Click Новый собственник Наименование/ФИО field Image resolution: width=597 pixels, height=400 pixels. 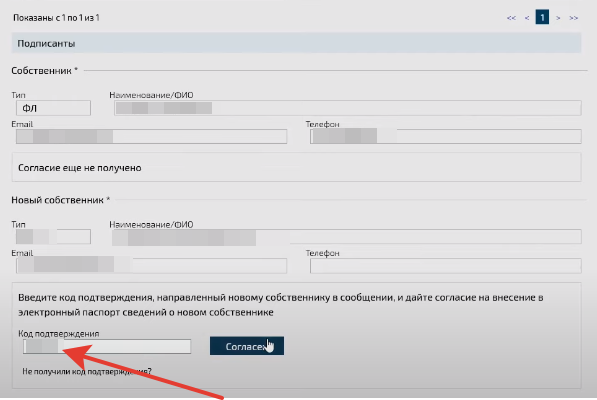tap(346, 237)
